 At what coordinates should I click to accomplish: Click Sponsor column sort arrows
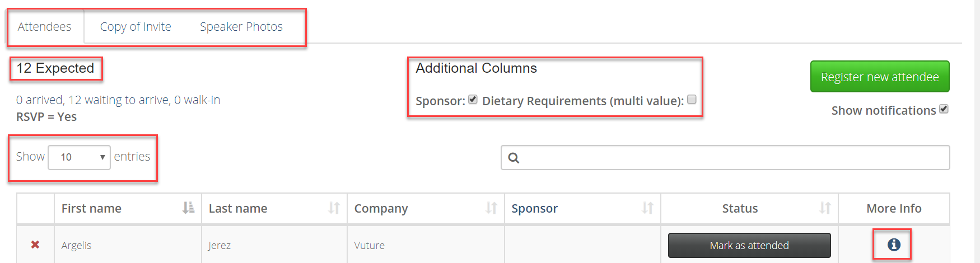[x=648, y=208]
